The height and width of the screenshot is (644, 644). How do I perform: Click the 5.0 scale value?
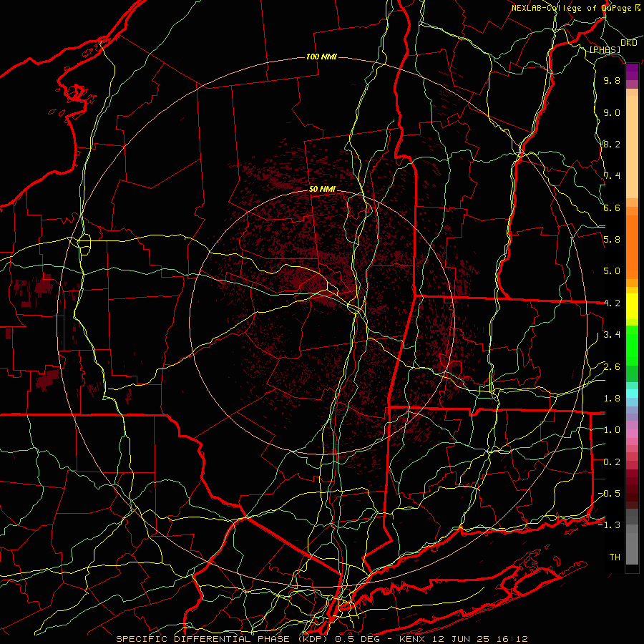tap(612, 271)
